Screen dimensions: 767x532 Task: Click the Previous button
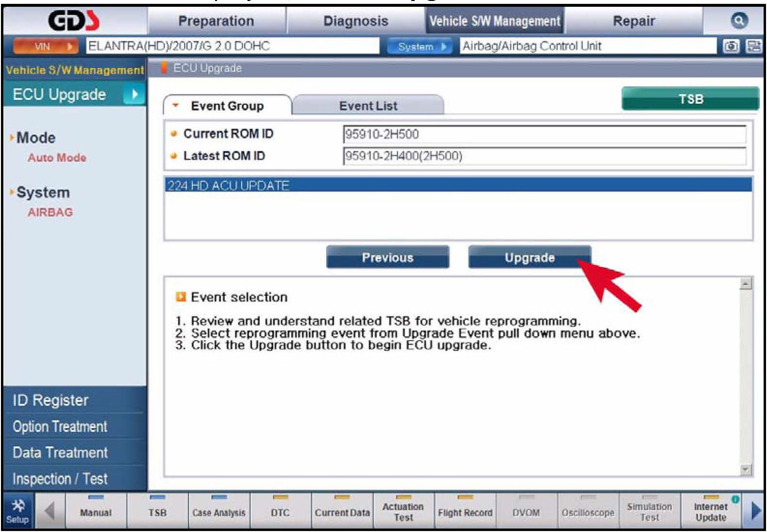pyautogui.click(x=388, y=257)
